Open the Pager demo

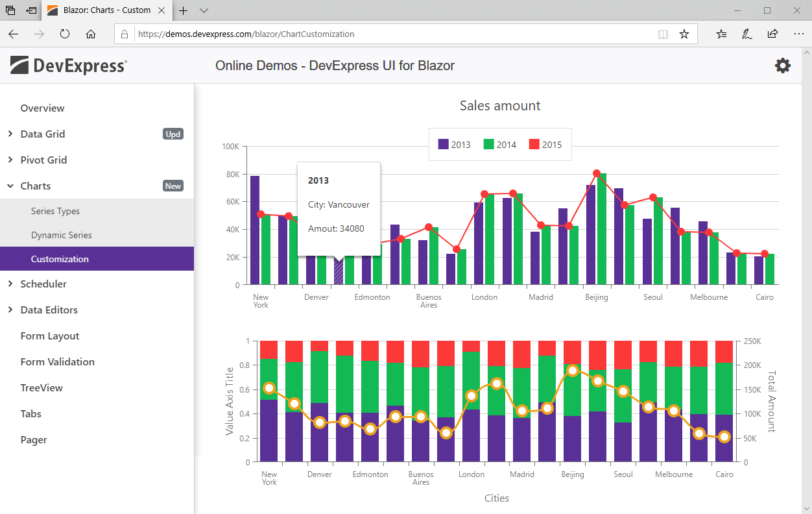tap(34, 439)
